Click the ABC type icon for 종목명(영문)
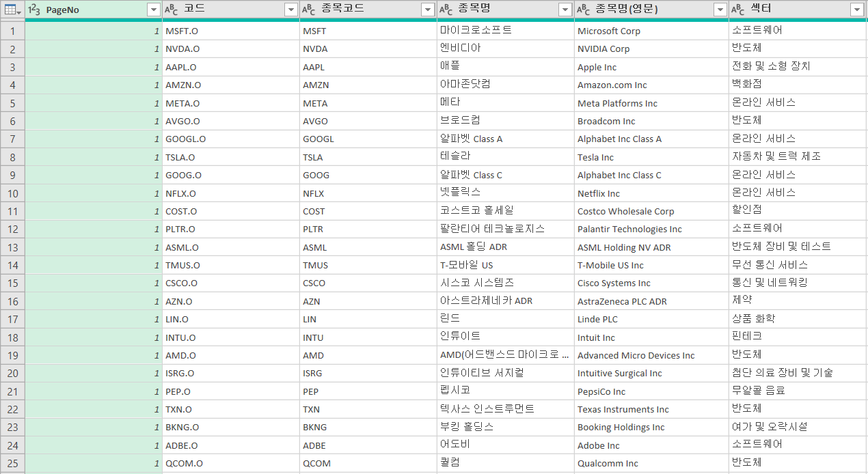 pos(584,10)
